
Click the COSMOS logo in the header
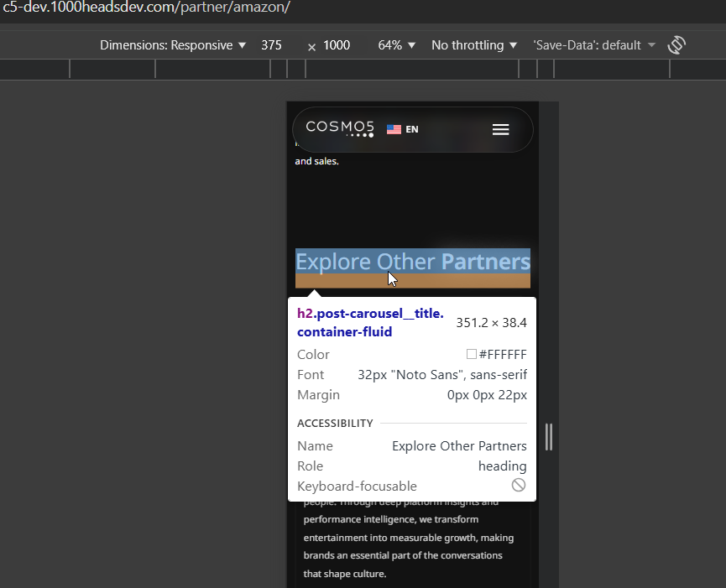point(340,128)
